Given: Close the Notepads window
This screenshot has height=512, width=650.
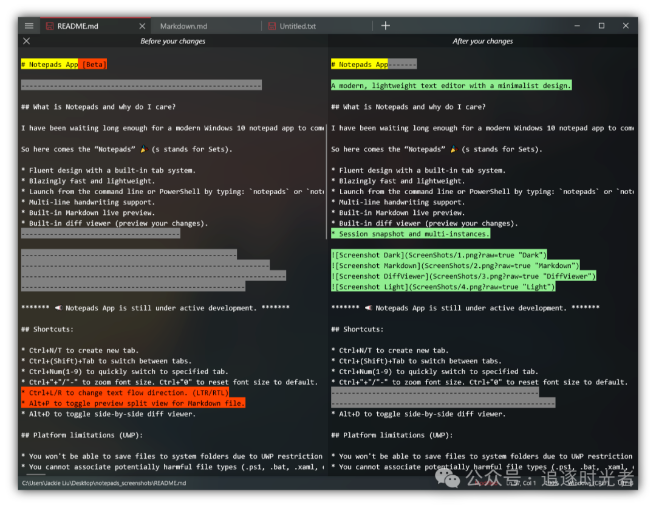Looking at the screenshot, I should tap(626, 26).
